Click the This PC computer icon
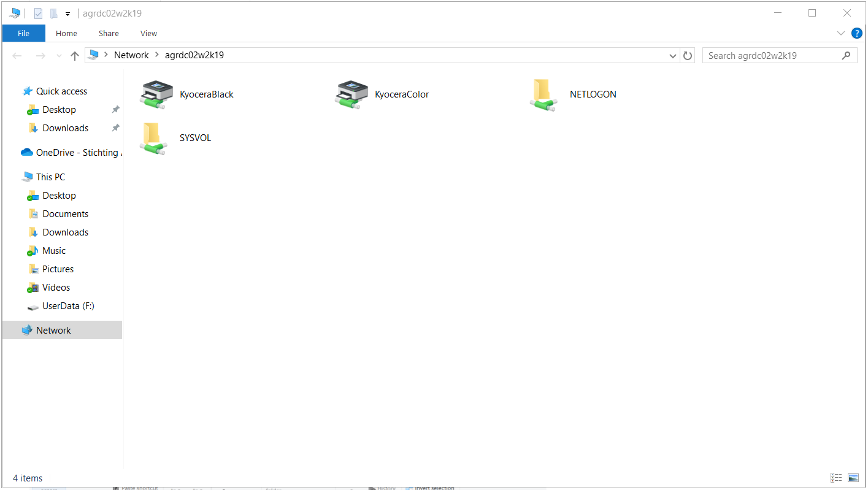The width and height of the screenshot is (868, 490). (27, 177)
